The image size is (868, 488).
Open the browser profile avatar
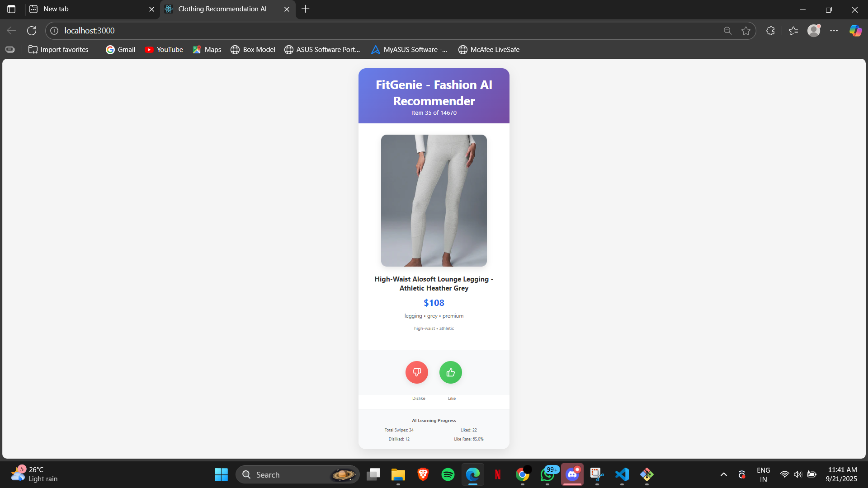click(814, 31)
